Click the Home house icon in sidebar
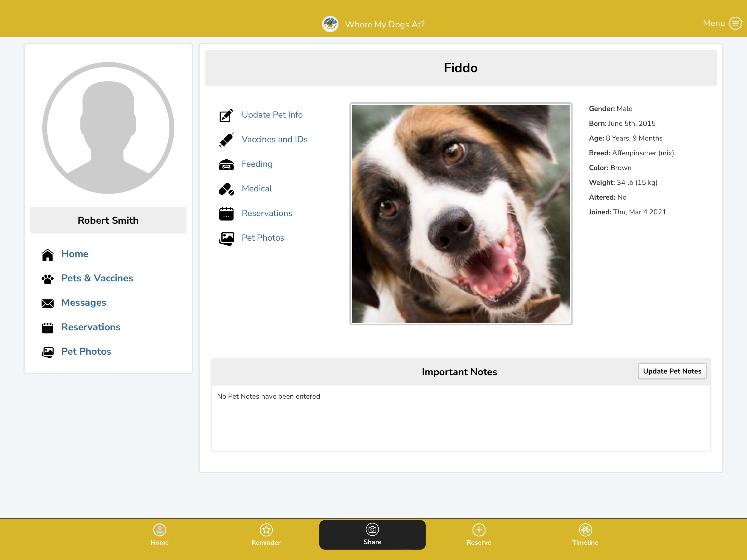 click(48, 255)
